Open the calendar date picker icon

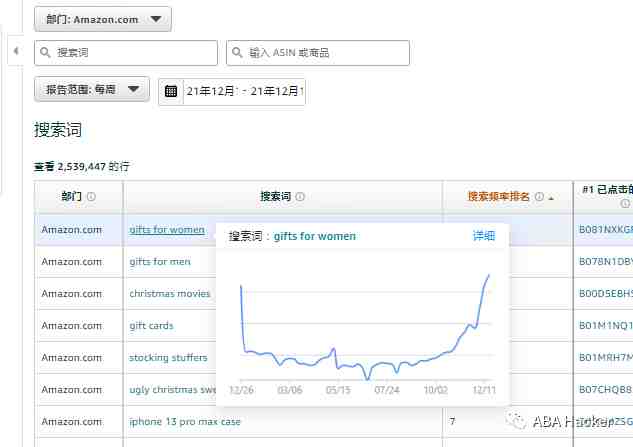click(x=171, y=91)
